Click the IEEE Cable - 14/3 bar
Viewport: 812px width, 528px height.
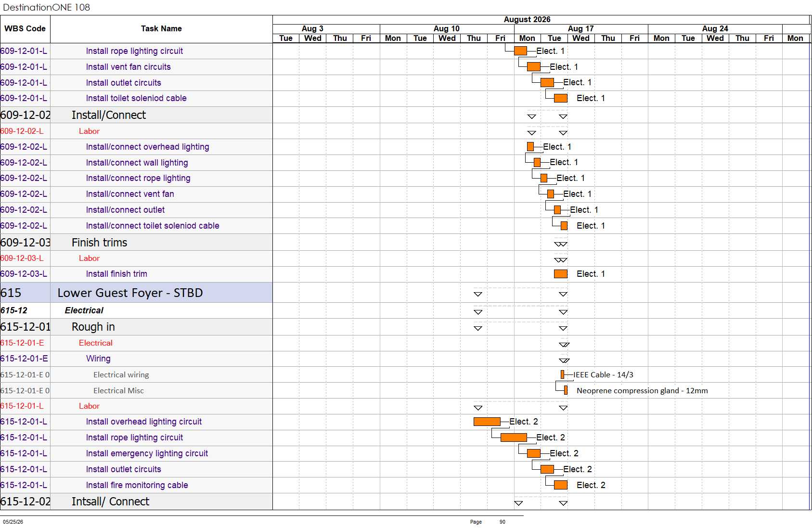pos(562,374)
